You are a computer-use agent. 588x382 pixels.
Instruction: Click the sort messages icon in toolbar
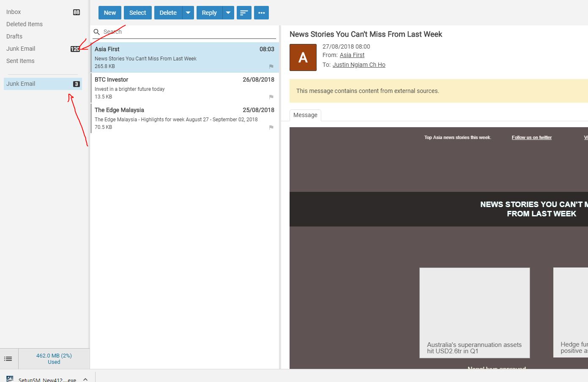click(244, 13)
